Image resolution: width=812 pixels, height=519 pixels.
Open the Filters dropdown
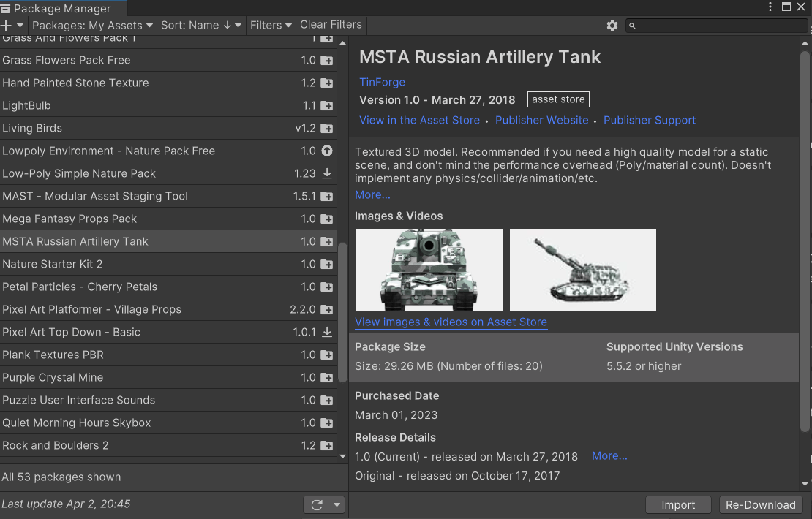tap(271, 26)
